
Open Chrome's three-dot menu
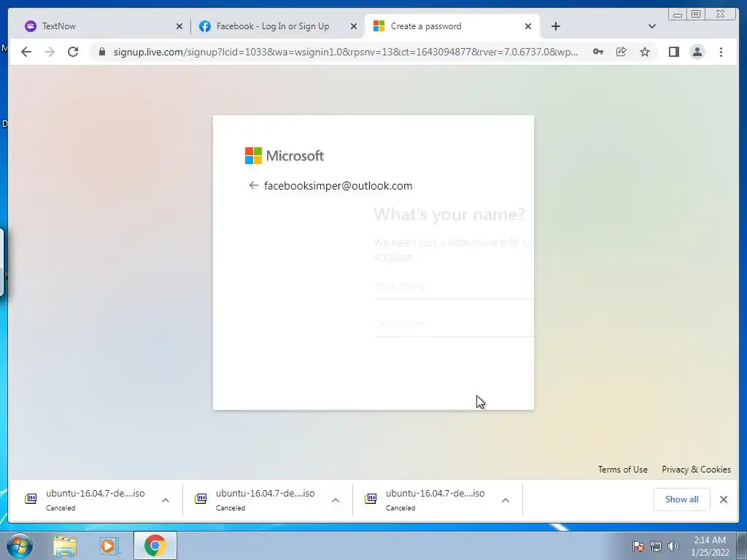coord(721,52)
